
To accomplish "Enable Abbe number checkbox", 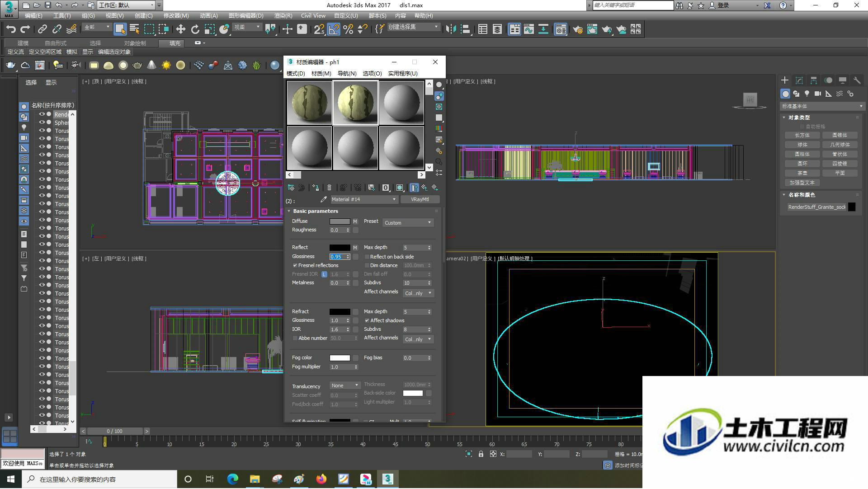I will click(295, 338).
